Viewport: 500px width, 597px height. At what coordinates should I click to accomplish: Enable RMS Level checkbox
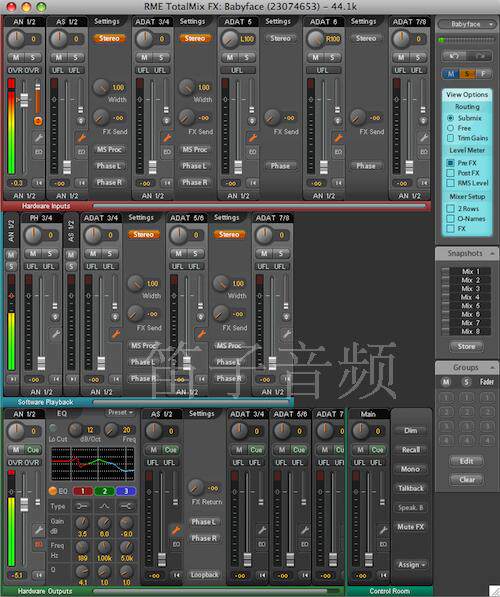[x=450, y=183]
